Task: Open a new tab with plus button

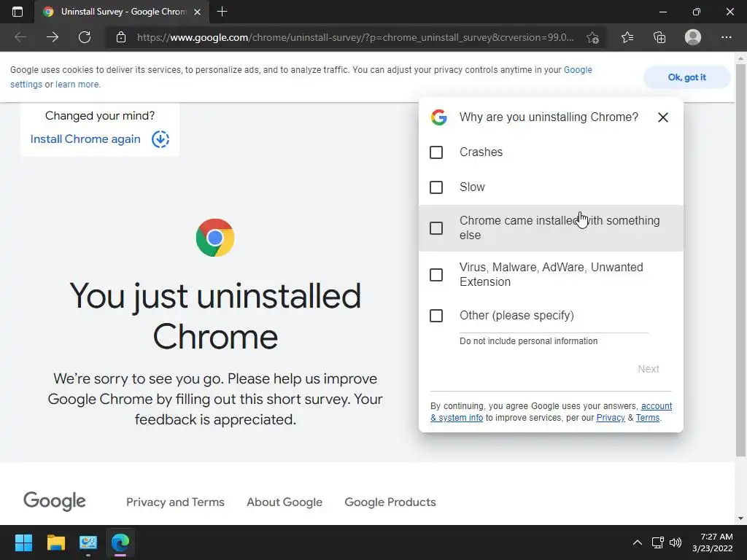Action: pos(222,12)
